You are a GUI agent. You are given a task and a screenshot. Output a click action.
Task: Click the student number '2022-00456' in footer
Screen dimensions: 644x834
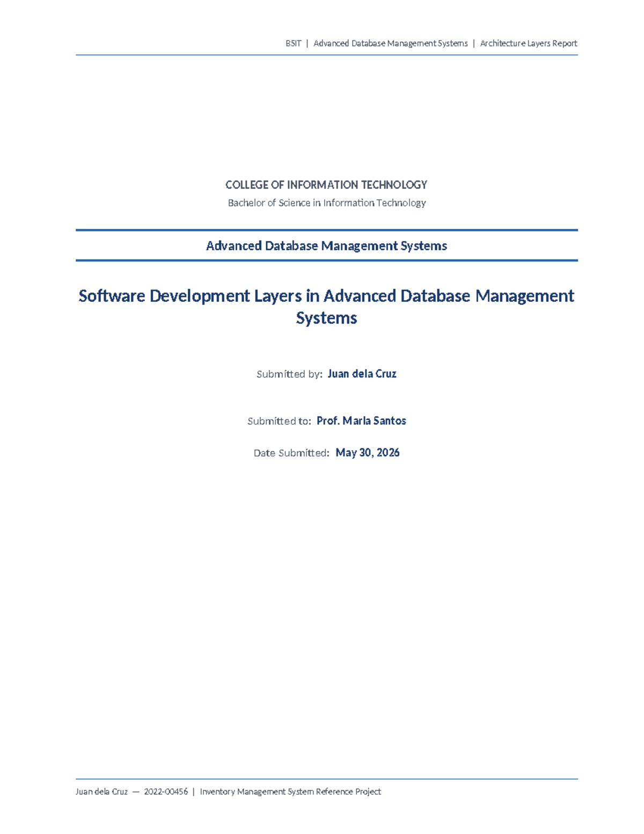[x=166, y=792]
